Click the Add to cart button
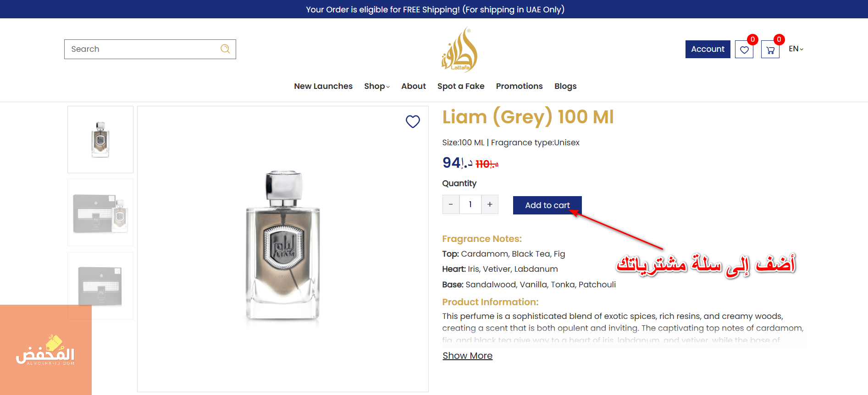868x395 pixels. coord(547,205)
